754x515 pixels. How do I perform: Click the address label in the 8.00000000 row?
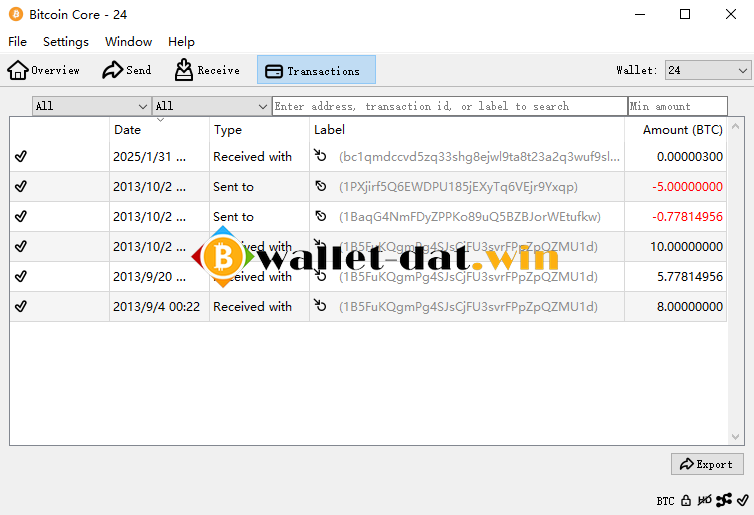pyautogui.click(x=468, y=307)
